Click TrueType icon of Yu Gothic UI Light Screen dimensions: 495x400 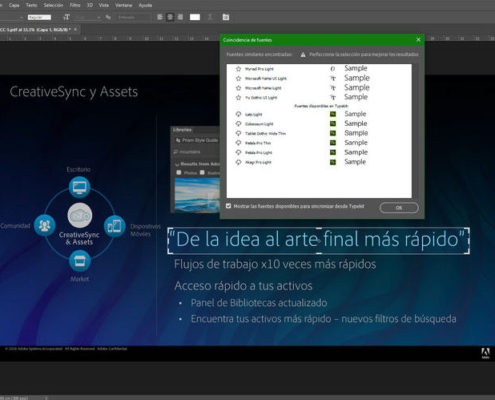pyautogui.click(x=333, y=98)
